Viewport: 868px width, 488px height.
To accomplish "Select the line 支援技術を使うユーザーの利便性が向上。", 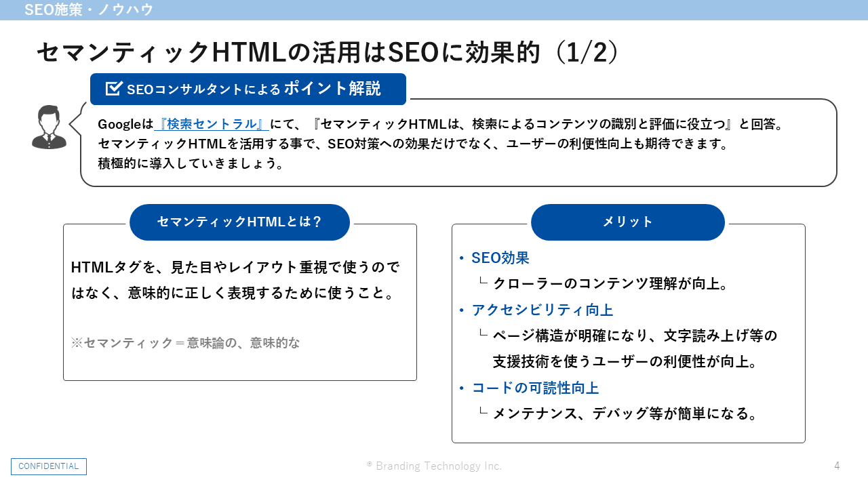I will pyautogui.click(x=625, y=361).
